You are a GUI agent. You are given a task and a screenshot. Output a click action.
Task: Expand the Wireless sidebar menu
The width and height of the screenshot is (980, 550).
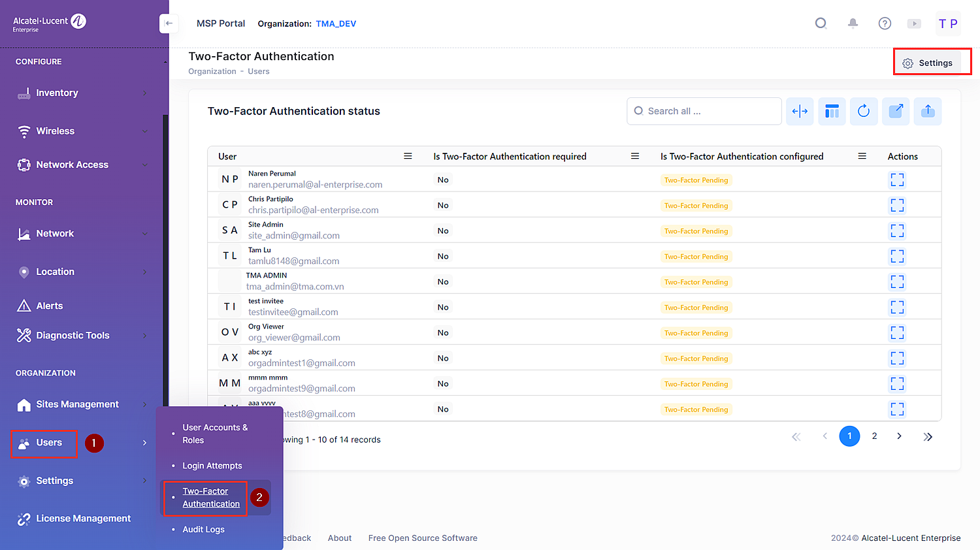82,131
